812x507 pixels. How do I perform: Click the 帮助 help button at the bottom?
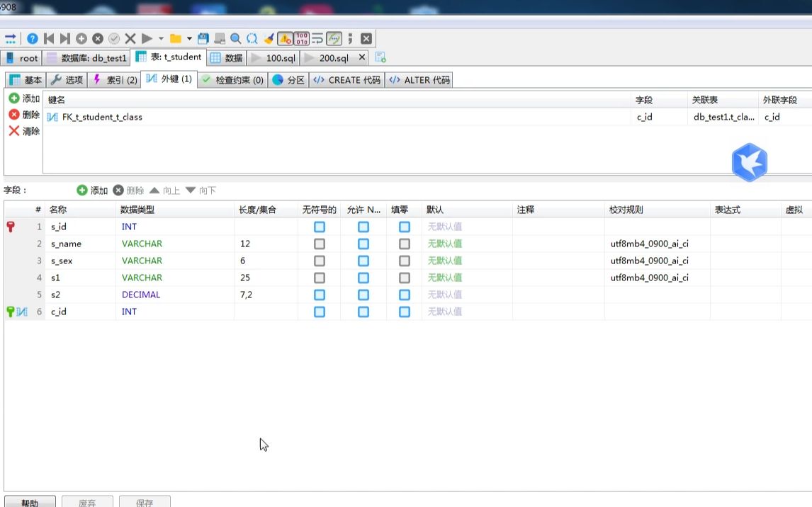pyautogui.click(x=30, y=503)
